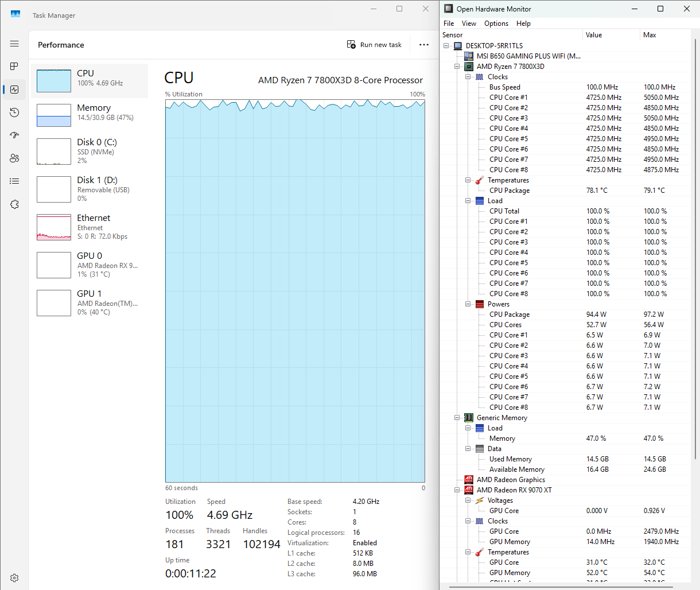Open File menu in Open Hardware Monitor

449,24
